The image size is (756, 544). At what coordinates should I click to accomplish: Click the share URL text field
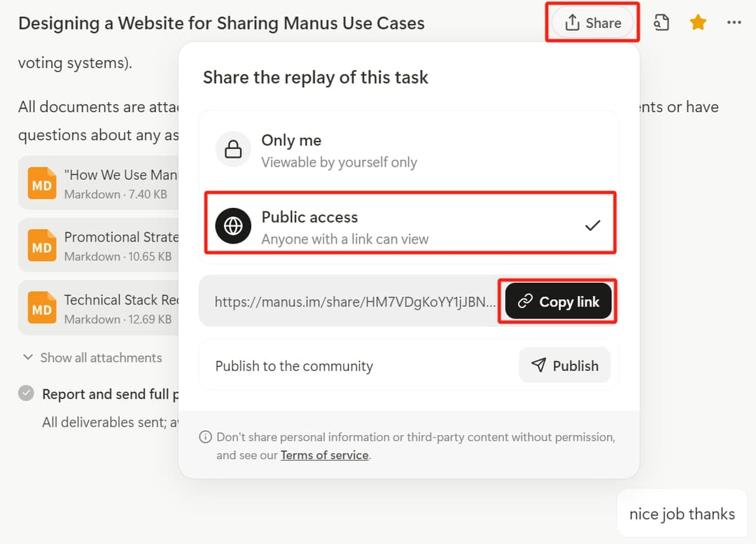[354, 302]
